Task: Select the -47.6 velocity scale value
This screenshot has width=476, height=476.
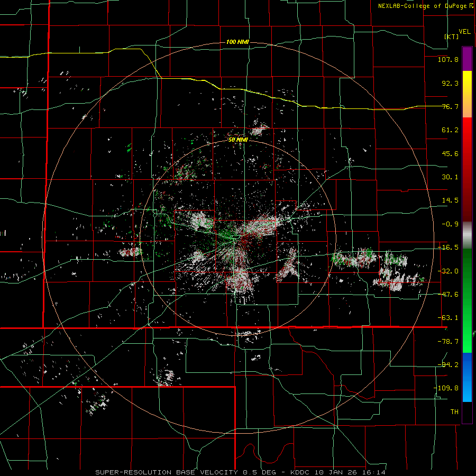Action: [x=448, y=295]
